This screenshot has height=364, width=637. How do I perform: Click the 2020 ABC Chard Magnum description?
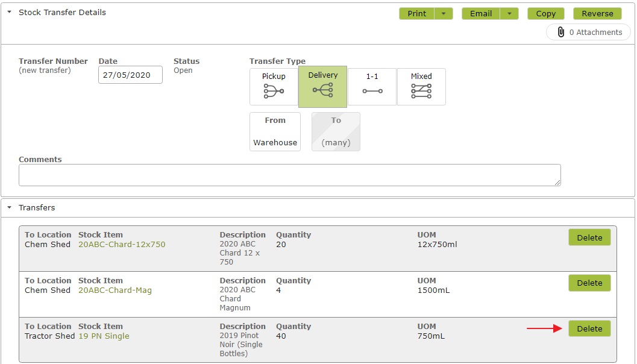coord(237,298)
